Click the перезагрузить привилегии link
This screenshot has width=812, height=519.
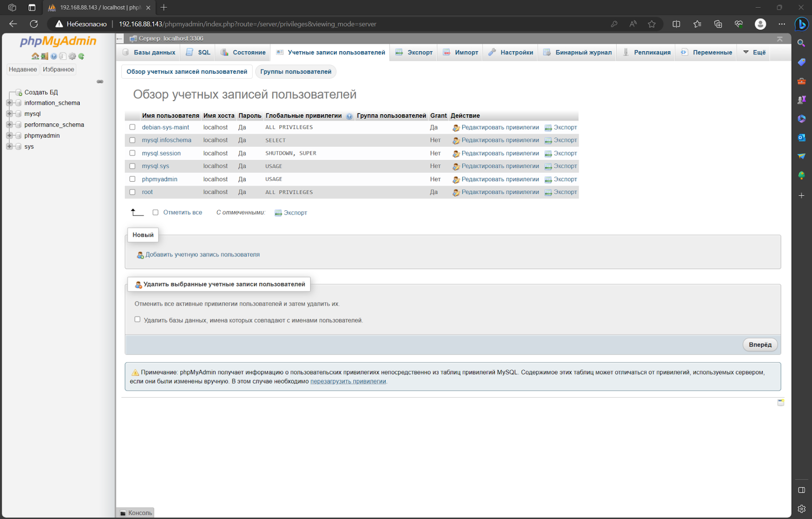348,381
